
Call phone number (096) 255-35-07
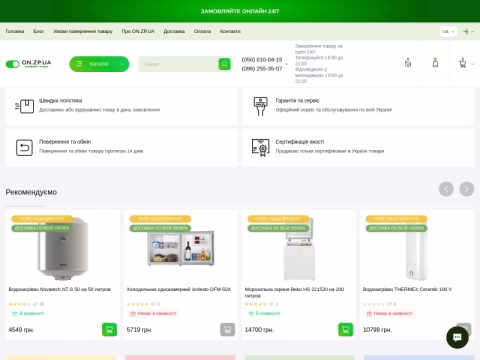[262, 69]
